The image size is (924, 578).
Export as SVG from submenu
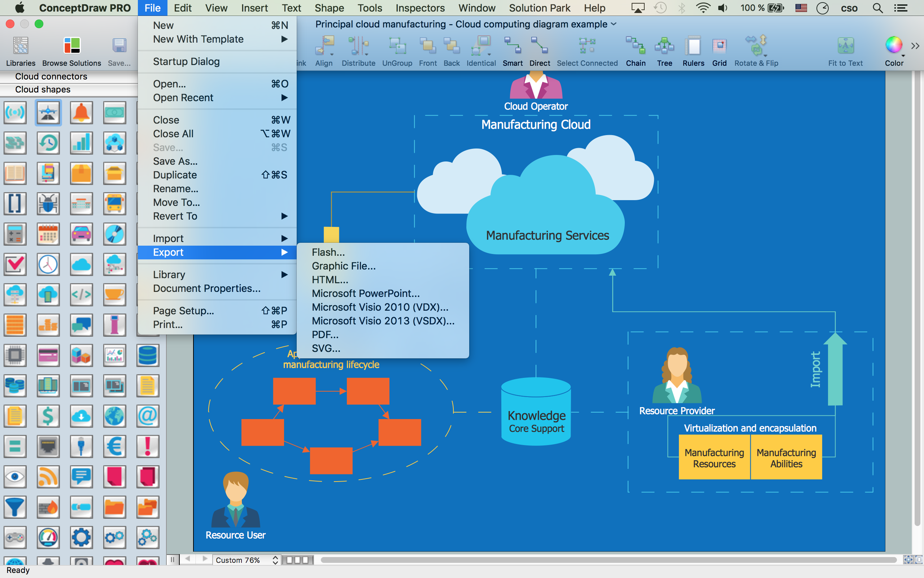pyautogui.click(x=383, y=348)
